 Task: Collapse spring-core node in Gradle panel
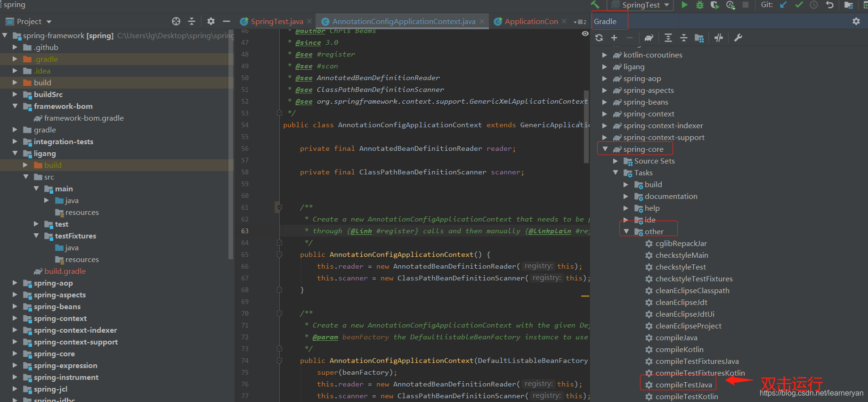tap(605, 149)
